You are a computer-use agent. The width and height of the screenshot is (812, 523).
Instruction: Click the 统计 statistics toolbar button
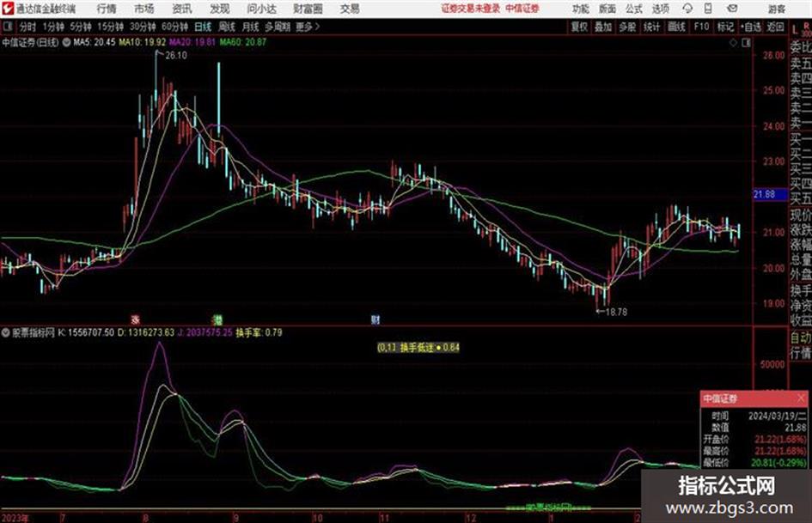click(x=652, y=27)
